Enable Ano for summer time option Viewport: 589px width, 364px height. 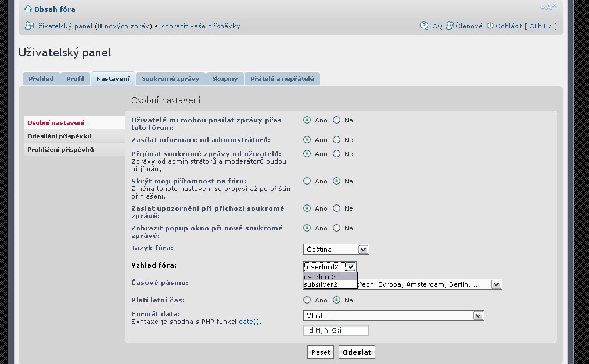307,300
